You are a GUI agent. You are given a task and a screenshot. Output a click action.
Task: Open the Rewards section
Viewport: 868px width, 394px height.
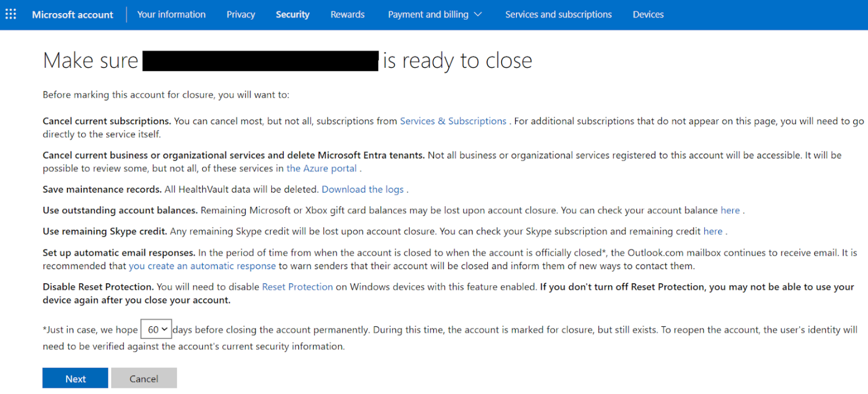coord(348,15)
